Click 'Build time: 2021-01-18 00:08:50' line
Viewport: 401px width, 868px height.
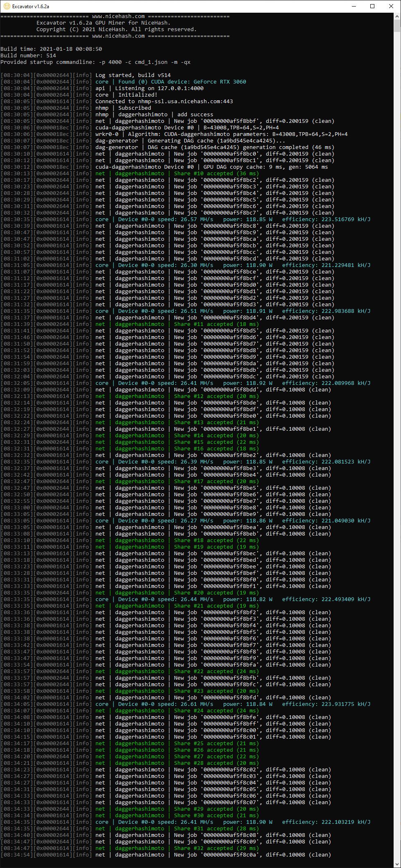51,49
